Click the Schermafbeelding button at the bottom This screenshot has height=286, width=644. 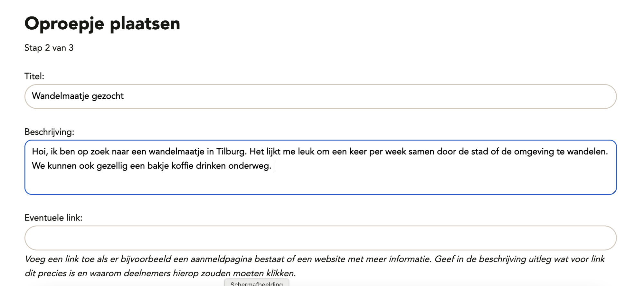pyautogui.click(x=257, y=283)
